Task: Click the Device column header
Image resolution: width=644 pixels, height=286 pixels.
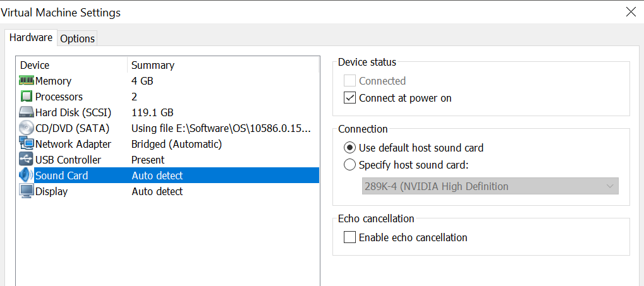Action: point(35,65)
